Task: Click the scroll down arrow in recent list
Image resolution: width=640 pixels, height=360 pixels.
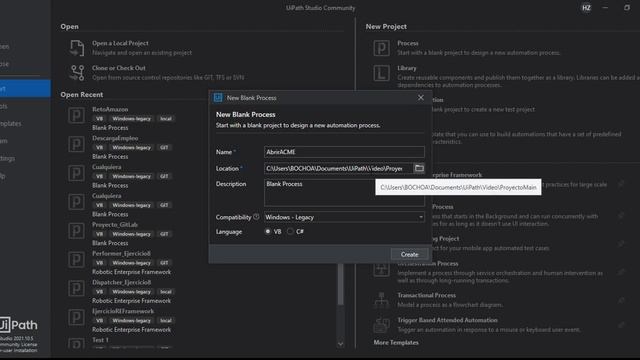Action: [340, 344]
